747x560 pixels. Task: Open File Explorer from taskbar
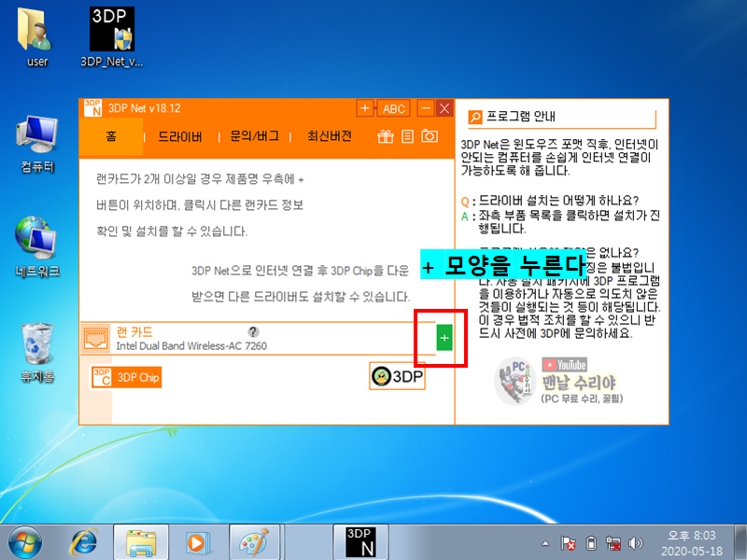[x=141, y=542]
